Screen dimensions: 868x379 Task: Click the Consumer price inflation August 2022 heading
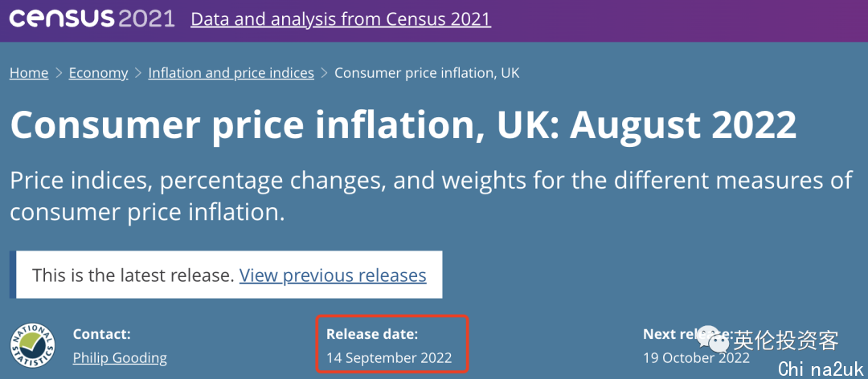403,124
